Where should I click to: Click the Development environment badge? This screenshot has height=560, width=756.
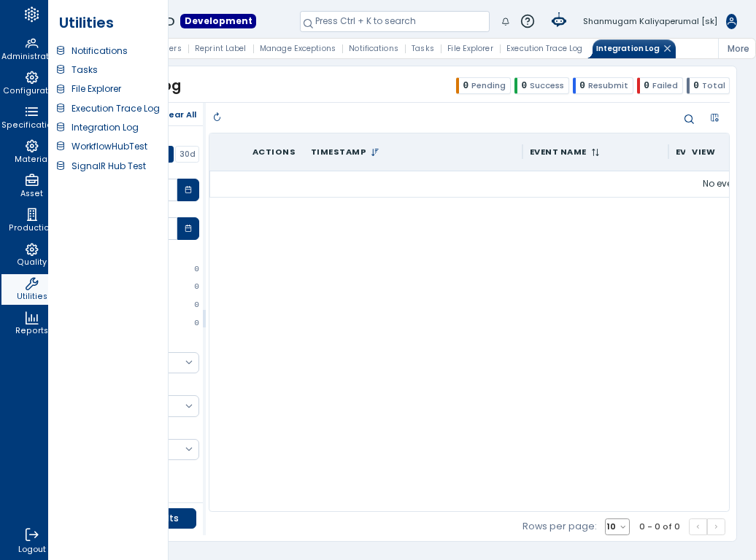(218, 21)
